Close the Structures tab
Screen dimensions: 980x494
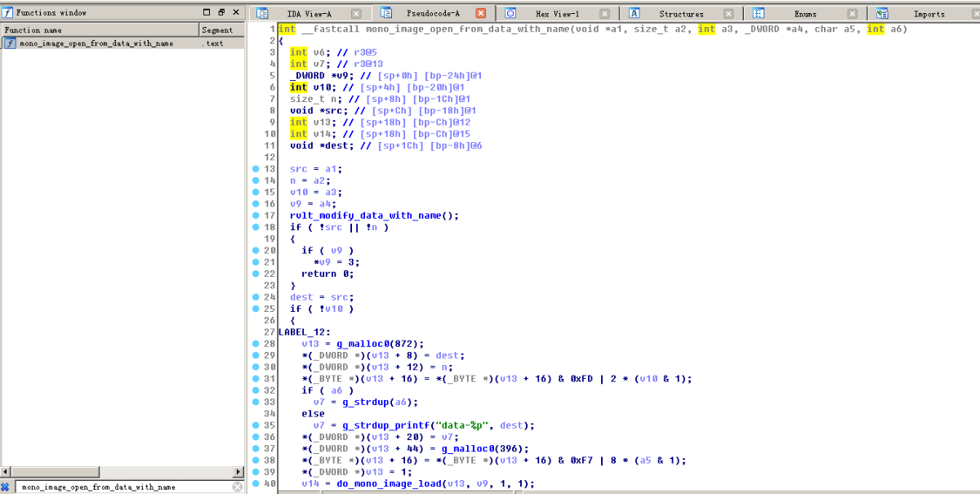point(728,14)
